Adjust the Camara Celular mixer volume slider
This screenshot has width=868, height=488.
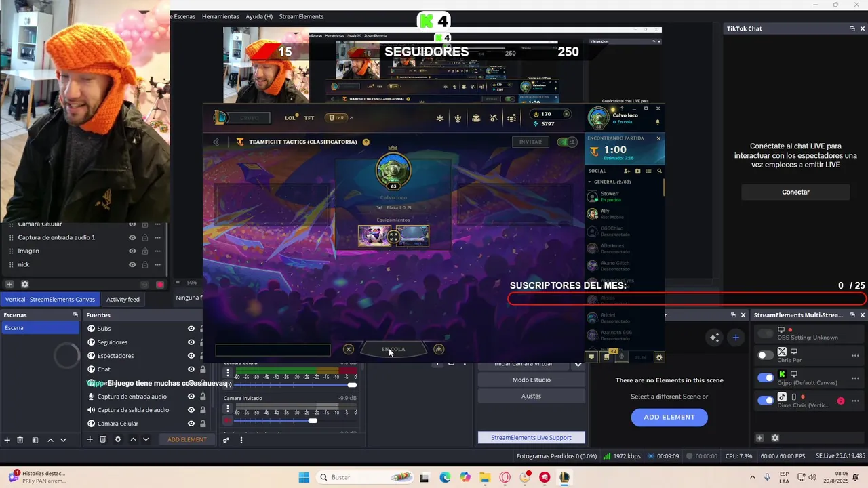point(352,385)
